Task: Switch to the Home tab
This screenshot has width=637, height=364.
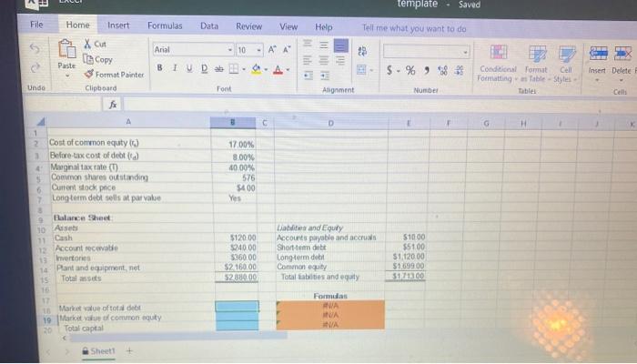Action: (77, 25)
